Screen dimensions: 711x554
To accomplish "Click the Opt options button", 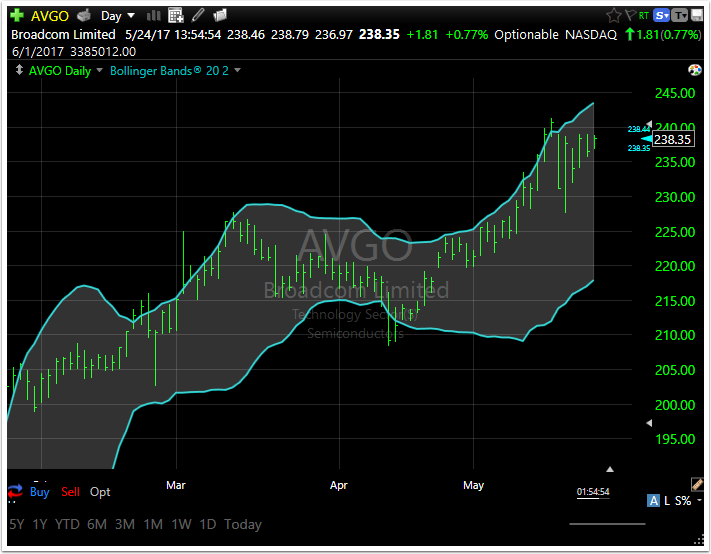I will 100,492.
